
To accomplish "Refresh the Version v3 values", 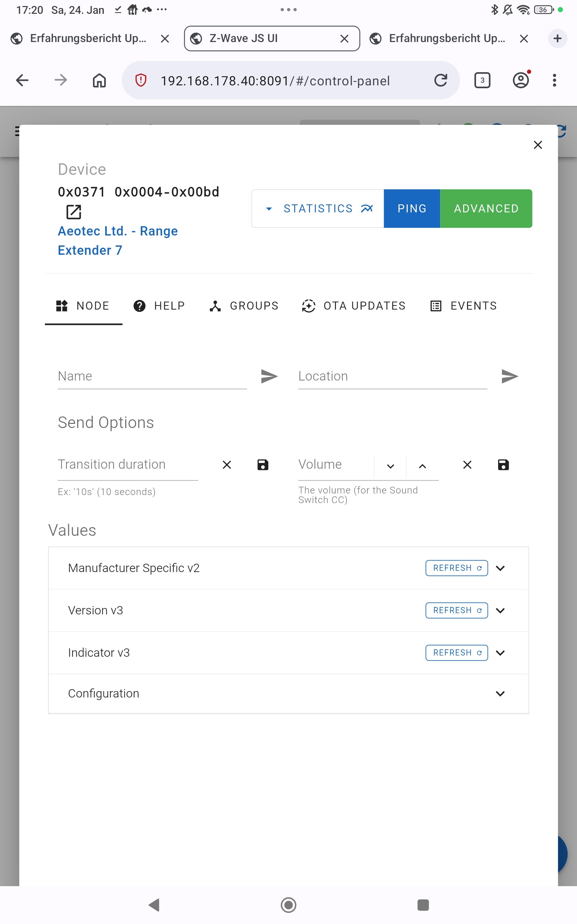I will (456, 610).
